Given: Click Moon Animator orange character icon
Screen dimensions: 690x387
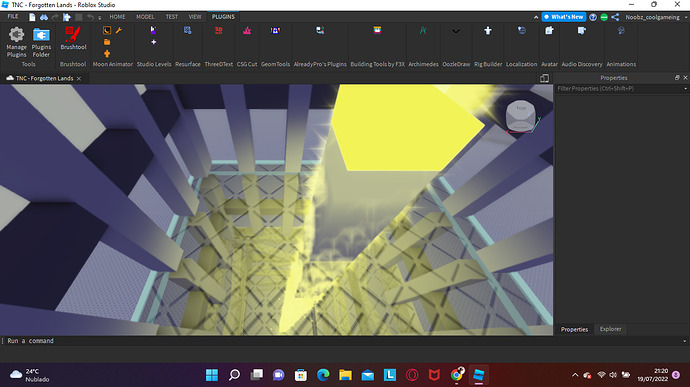Looking at the screenshot, I should pyautogui.click(x=107, y=54).
